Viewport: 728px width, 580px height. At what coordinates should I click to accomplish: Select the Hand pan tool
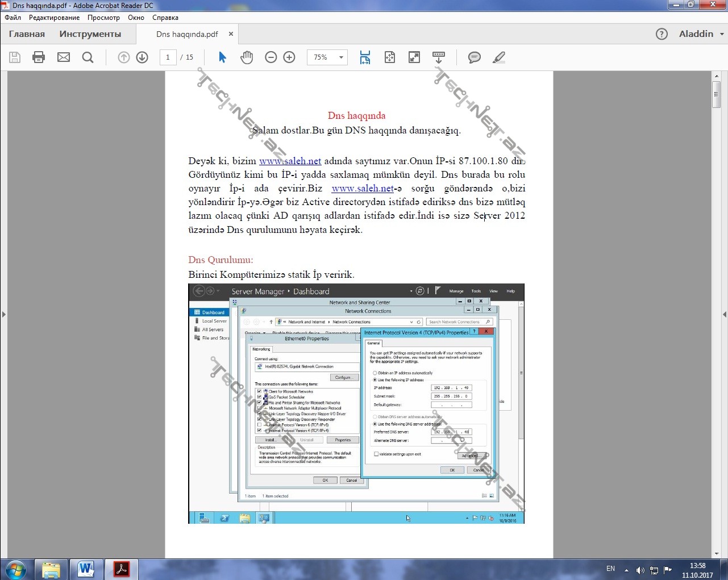[x=247, y=57]
